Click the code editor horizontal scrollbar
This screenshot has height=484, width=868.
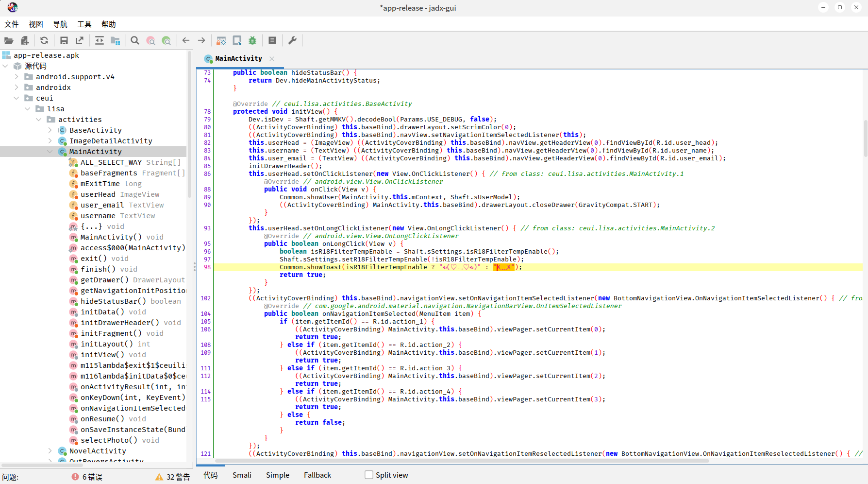click(462, 461)
